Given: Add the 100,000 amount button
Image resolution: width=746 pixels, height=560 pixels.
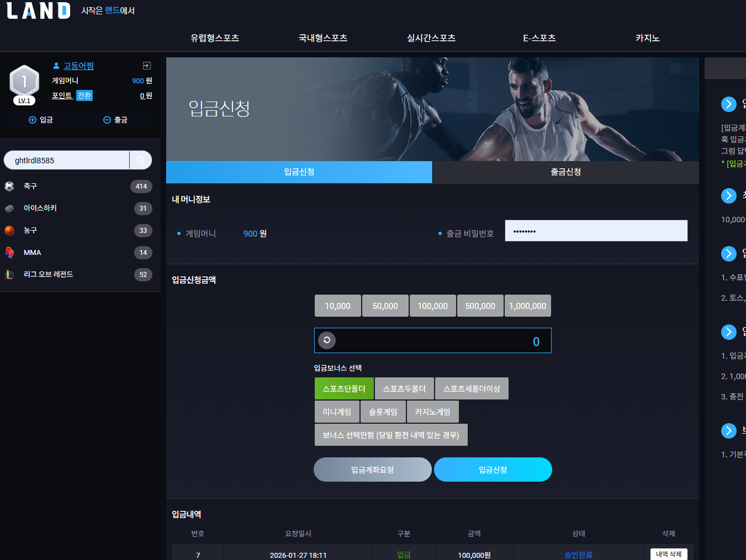Looking at the screenshot, I should (433, 306).
